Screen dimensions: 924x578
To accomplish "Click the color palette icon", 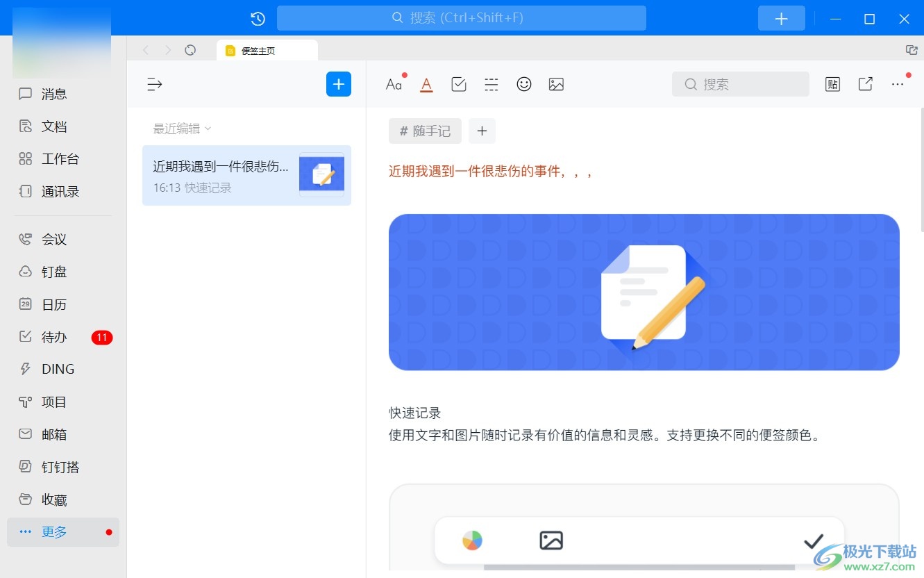I will point(472,540).
